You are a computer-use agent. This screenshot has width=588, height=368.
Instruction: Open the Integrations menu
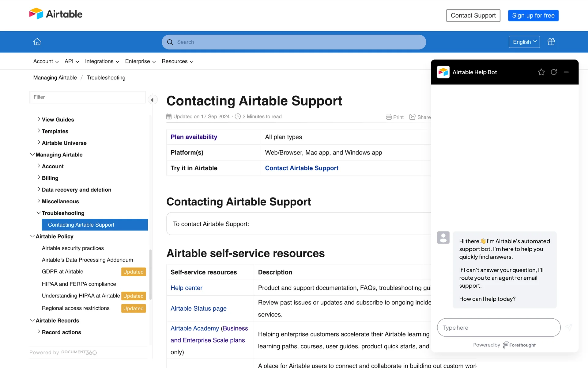pyautogui.click(x=102, y=61)
